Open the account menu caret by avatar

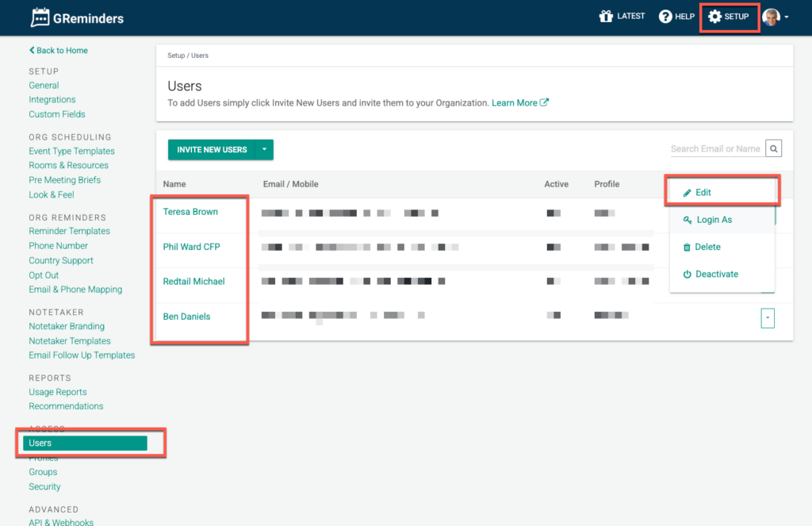point(786,17)
